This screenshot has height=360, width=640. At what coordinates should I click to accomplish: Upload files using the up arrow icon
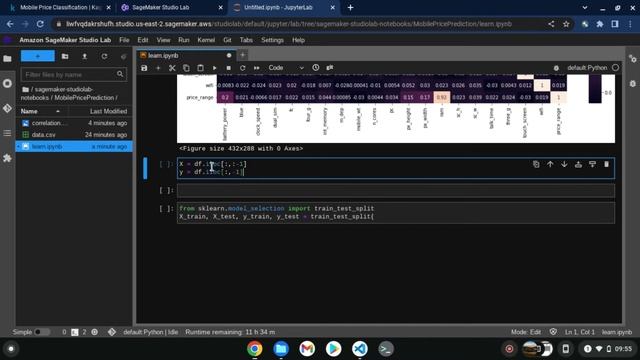(84, 56)
